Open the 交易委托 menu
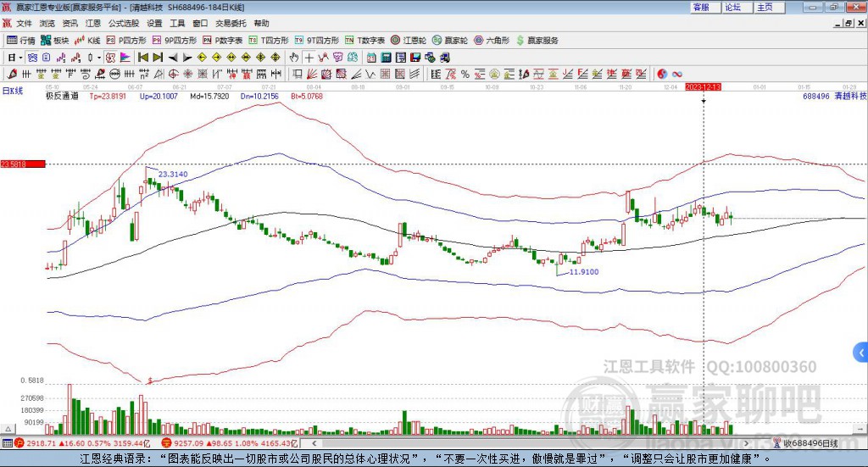Image resolution: width=868 pixels, height=467 pixels. point(231,23)
